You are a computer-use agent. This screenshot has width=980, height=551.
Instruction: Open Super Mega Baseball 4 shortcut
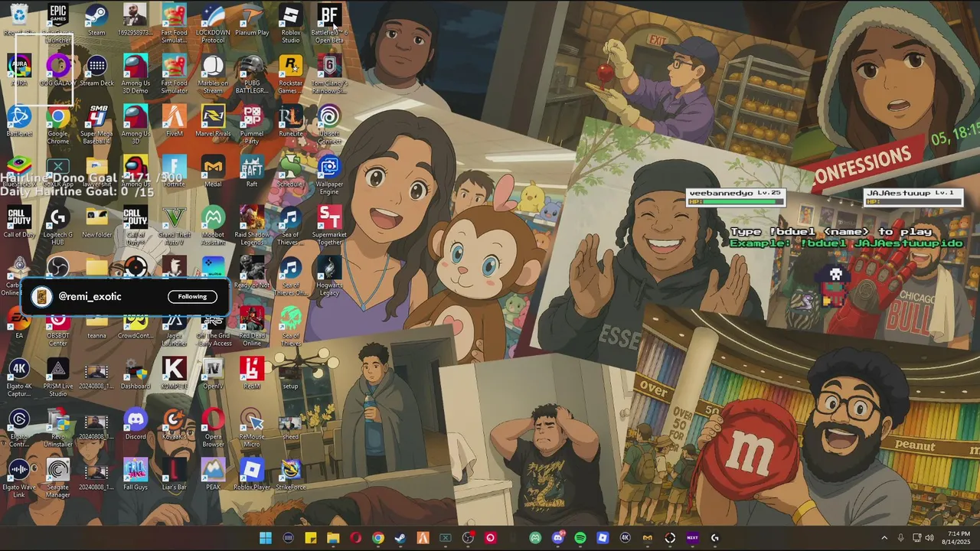[96, 123]
